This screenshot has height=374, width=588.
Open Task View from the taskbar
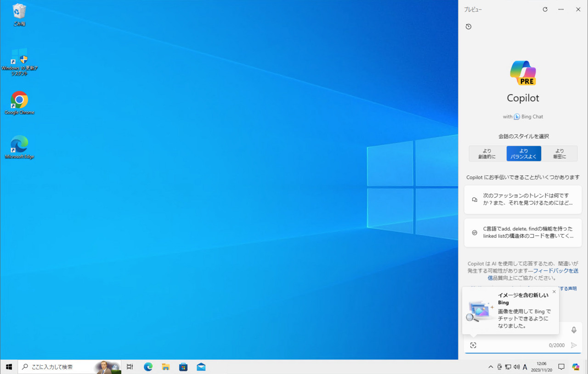(130, 367)
